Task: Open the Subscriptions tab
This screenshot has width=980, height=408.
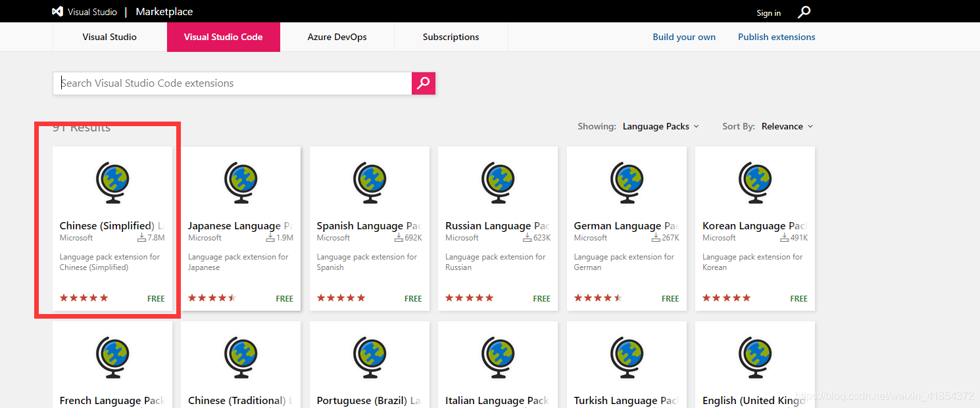Action: (451, 37)
